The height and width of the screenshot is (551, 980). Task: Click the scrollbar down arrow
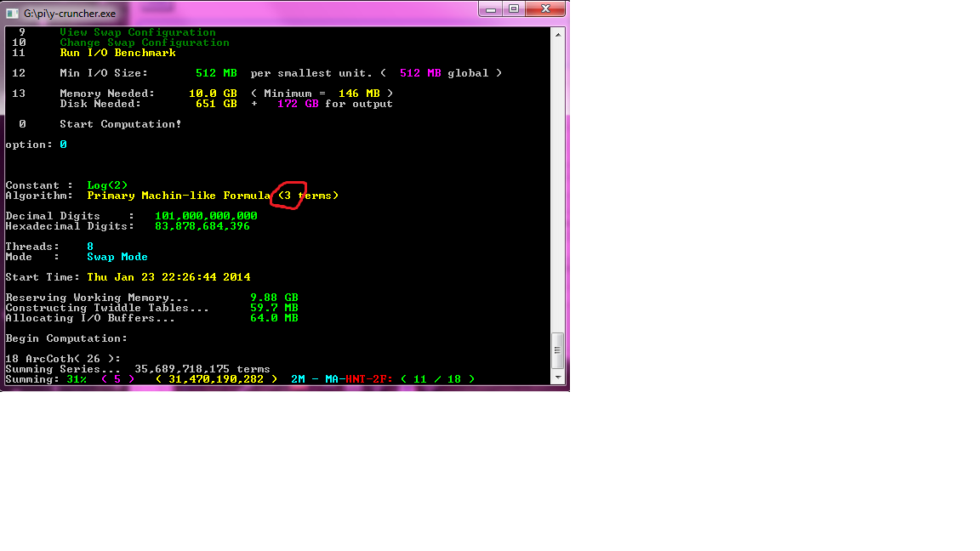click(558, 377)
